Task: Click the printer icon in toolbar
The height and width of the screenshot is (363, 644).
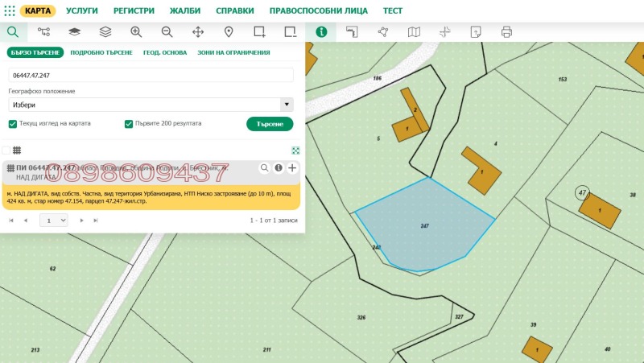Action: coord(506,32)
